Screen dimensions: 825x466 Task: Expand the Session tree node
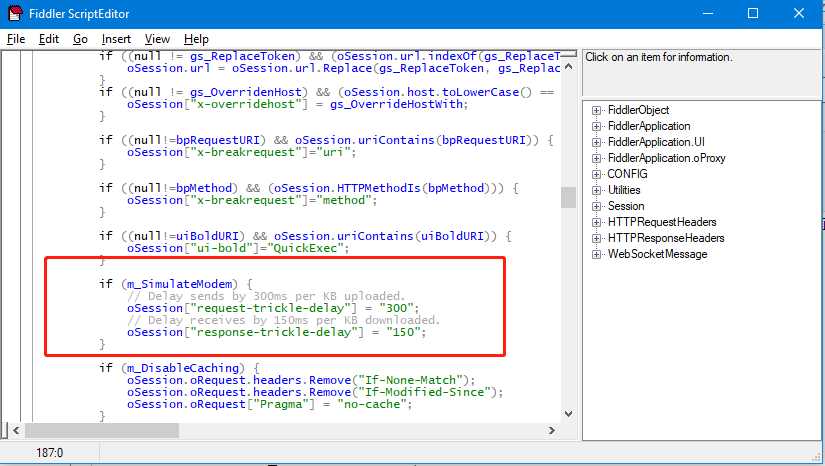pos(596,206)
